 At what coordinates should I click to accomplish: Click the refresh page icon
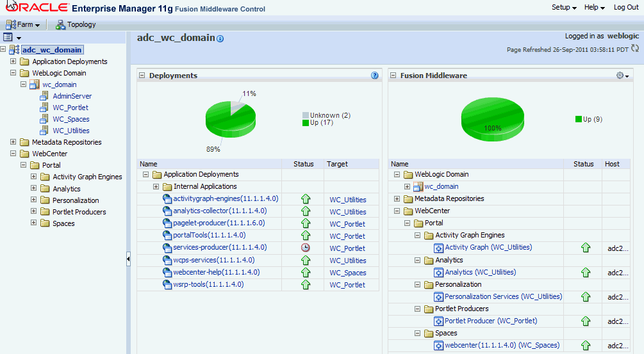635,49
